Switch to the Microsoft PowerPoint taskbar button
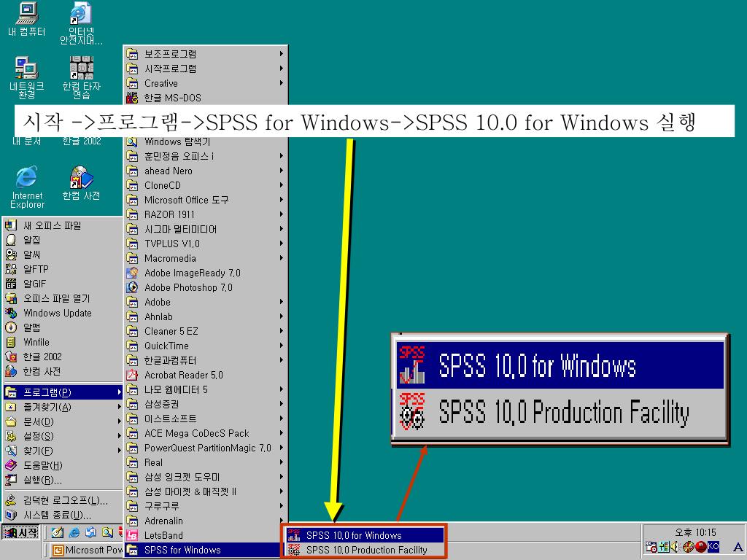The width and height of the screenshot is (747, 560). (87, 550)
